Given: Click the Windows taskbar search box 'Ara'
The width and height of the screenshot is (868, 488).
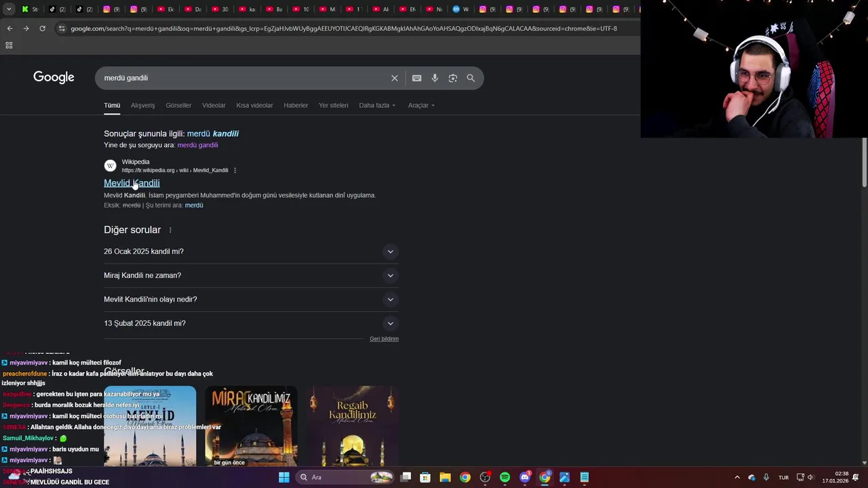Looking at the screenshot, I should pos(345,477).
